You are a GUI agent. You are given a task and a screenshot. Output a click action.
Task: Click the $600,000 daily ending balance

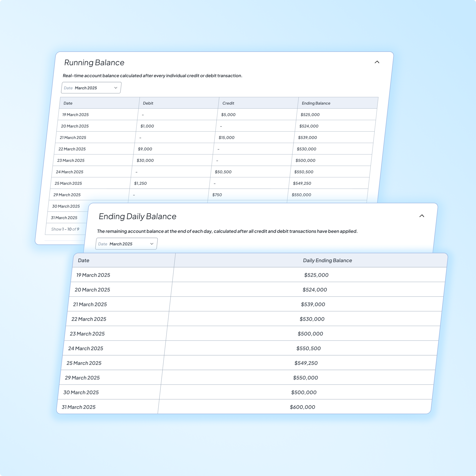(x=302, y=407)
